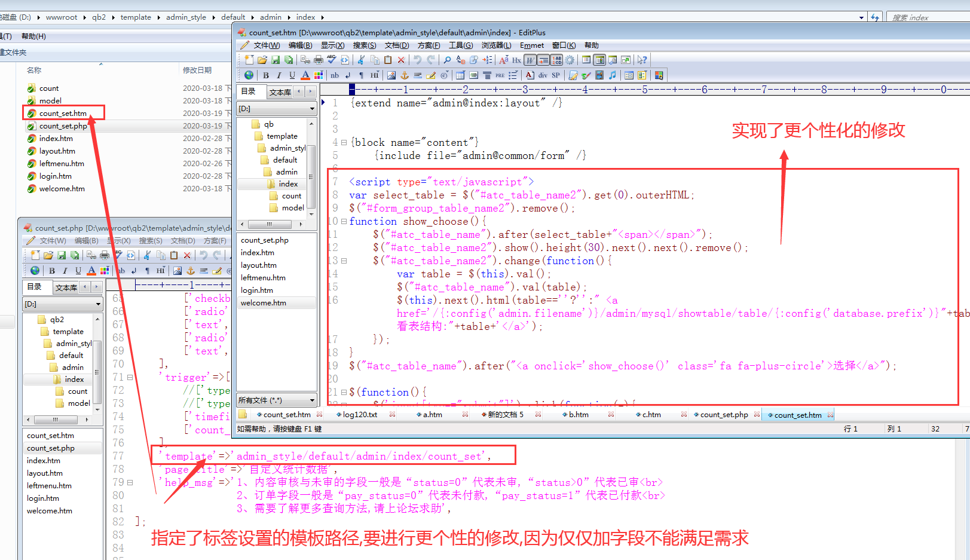Open browser preview globe icon
Viewport: 970px width, 560px height.
(249, 75)
